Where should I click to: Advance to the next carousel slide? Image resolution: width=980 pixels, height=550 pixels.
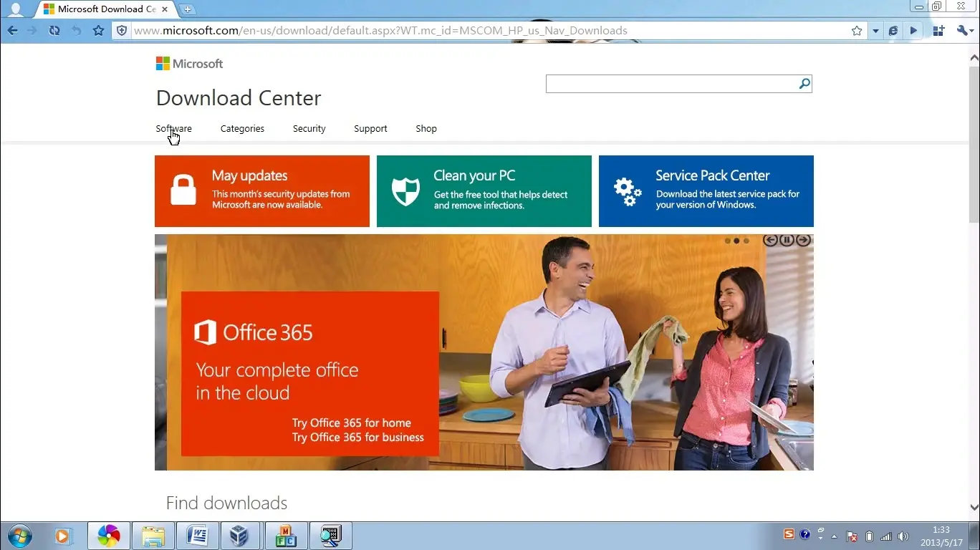[x=804, y=241]
